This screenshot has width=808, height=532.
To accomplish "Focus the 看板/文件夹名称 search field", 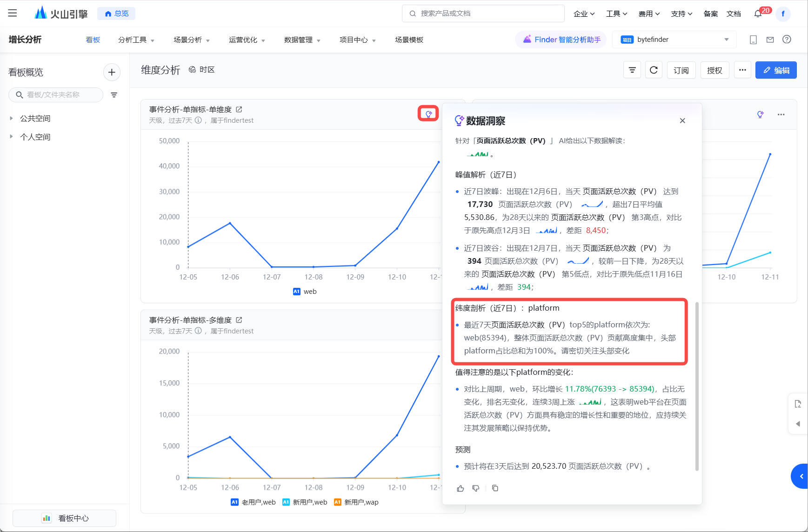I will tap(56, 95).
